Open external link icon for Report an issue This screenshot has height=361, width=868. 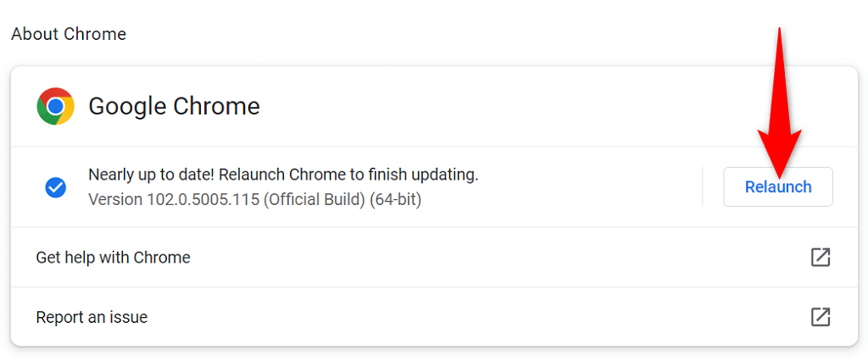(x=820, y=317)
